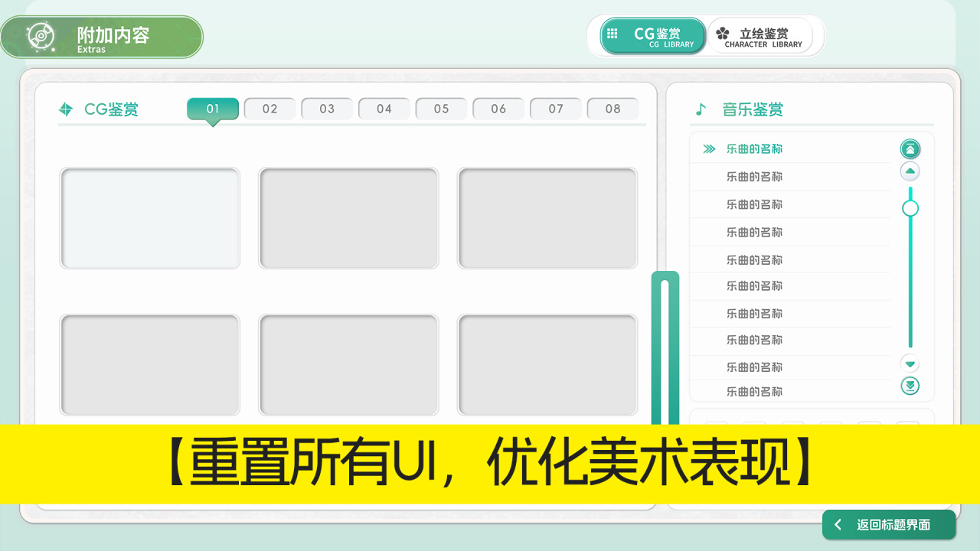The image size is (980, 551).
Task: Move music list up one step
Action: tap(910, 171)
